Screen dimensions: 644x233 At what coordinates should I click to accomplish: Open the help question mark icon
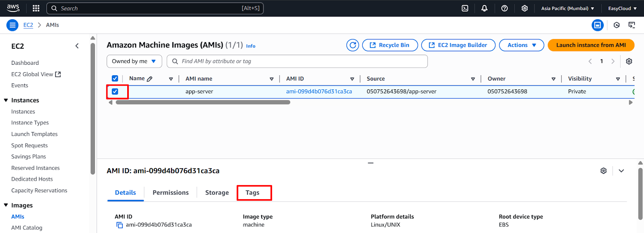pyautogui.click(x=504, y=8)
